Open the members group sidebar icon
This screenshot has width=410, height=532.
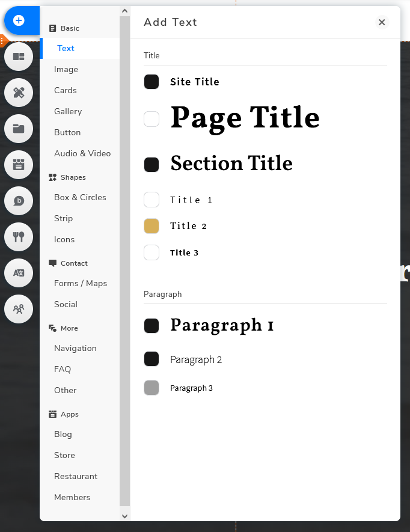click(x=19, y=309)
